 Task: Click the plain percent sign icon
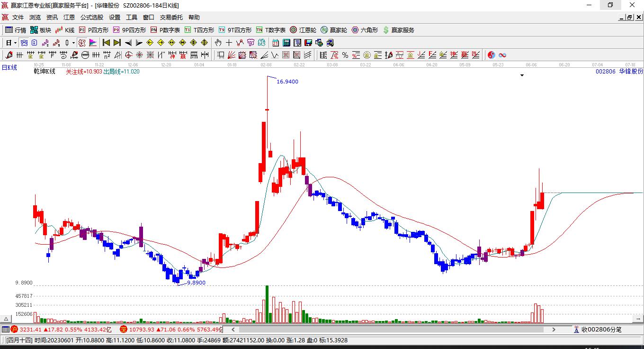pyautogui.click(x=345, y=55)
